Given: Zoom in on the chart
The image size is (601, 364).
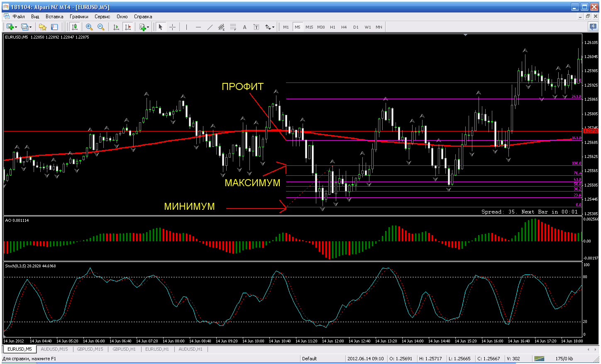Looking at the screenshot, I should tap(89, 27).
